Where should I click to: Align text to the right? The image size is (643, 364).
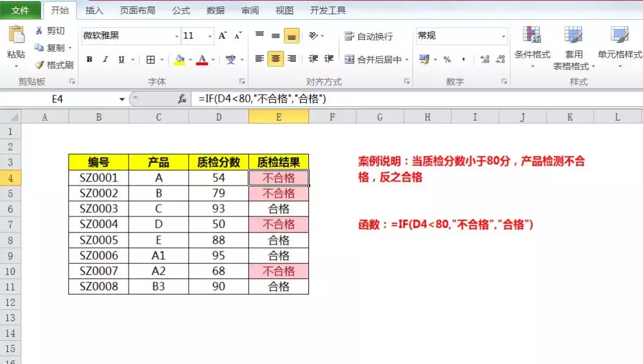tap(292, 59)
